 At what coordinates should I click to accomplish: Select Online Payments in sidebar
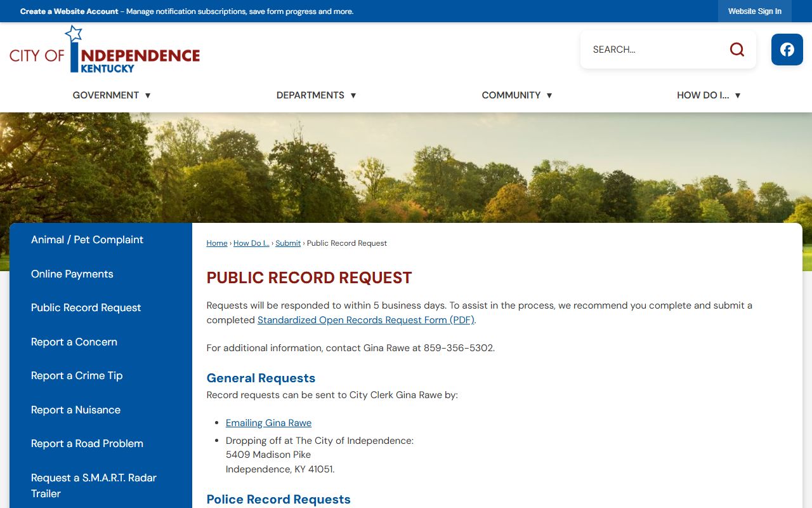(x=100, y=274)
